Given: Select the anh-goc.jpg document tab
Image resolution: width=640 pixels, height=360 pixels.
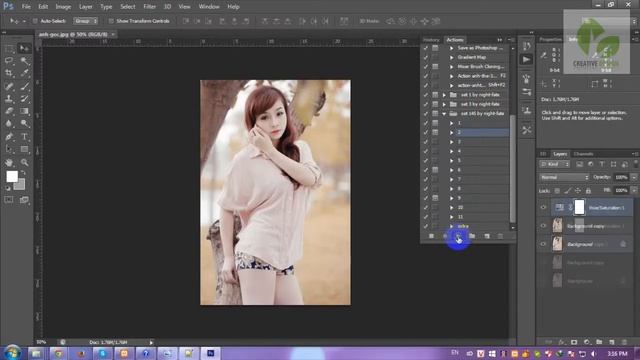Looking at the screenshot, I should (x=73, y=35).
